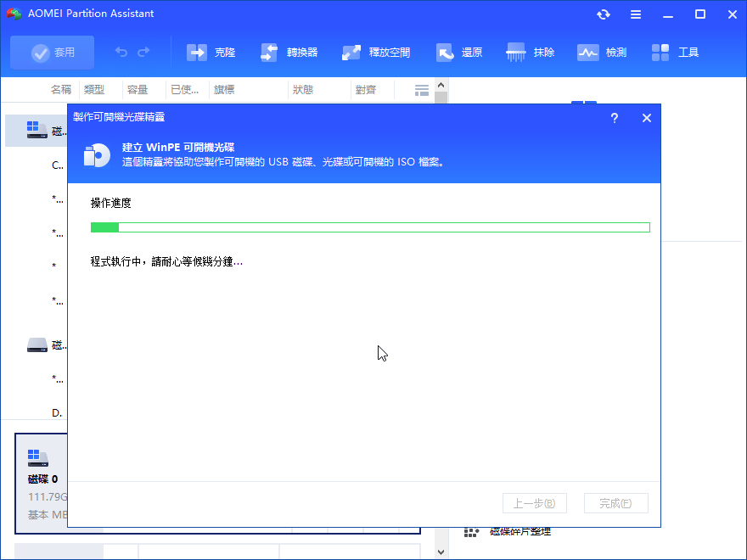
Task: Click the refresh icon in title bar
Action: tap(604, 14)
